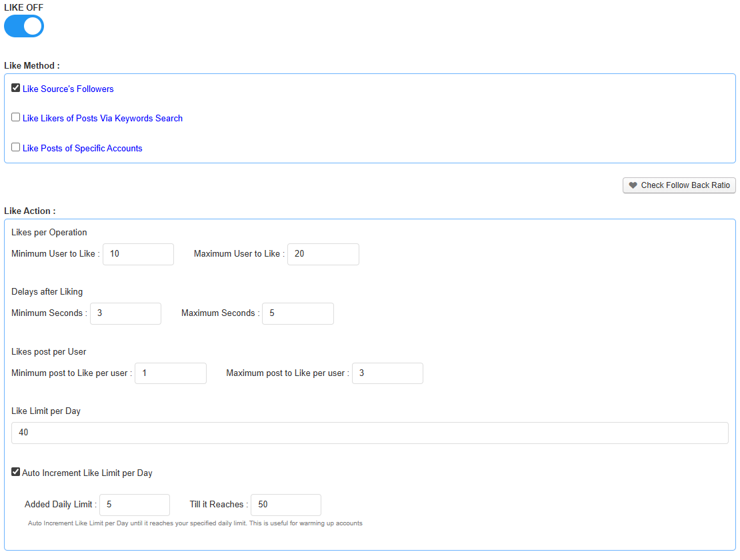Click heart icon on Follow Back Ratio button
This screenshot has height=560, width=740.
(633, 185)
